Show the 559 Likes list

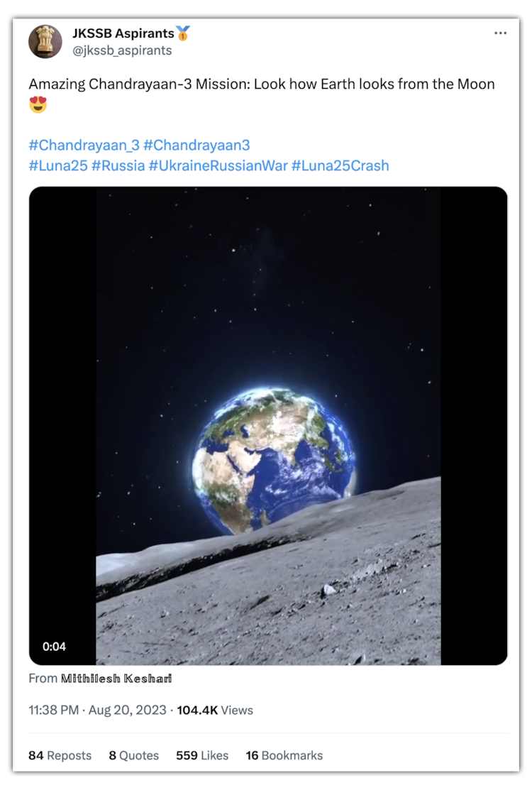tap(202, 755)
